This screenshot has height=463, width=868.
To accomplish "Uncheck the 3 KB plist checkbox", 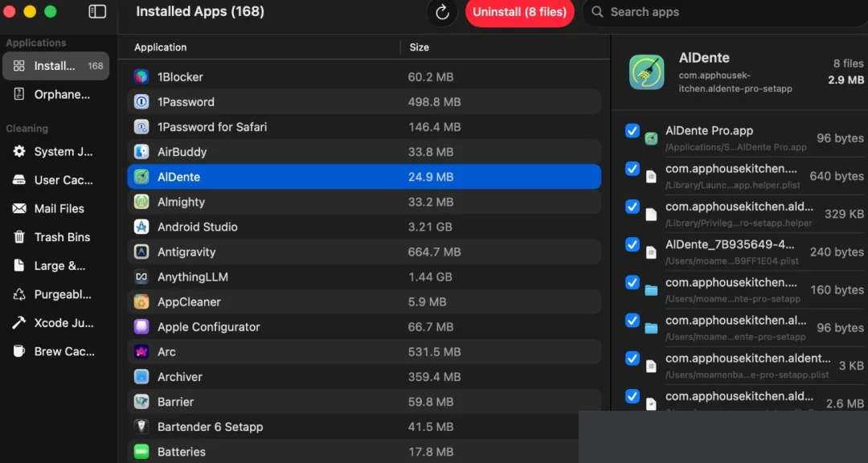I will pos(633,359).
